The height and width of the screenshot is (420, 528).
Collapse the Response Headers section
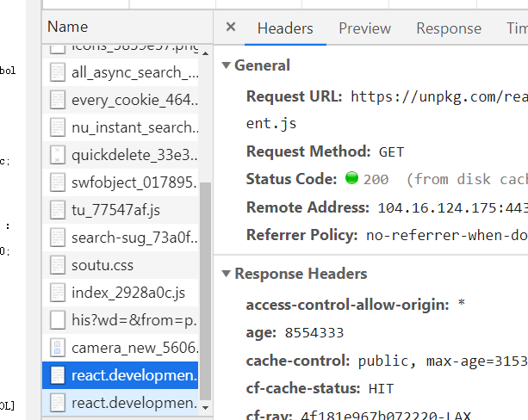227,274
